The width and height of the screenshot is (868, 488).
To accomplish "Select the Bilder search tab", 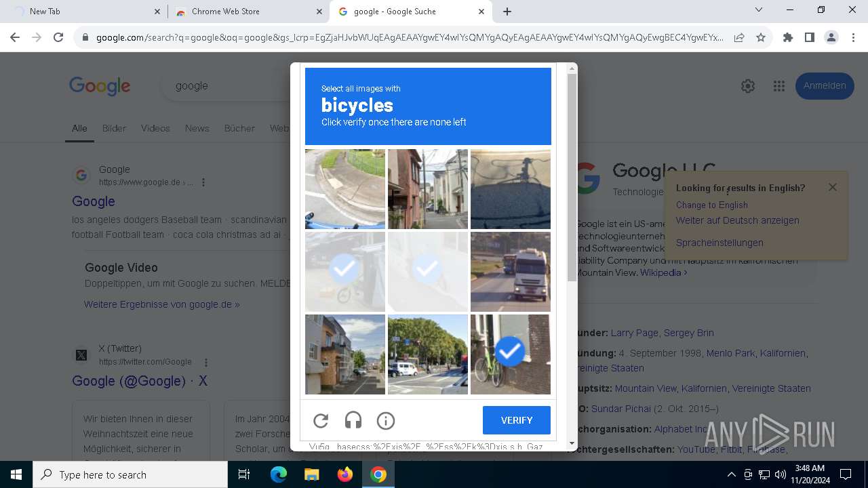I will click(x=114, y=128).
